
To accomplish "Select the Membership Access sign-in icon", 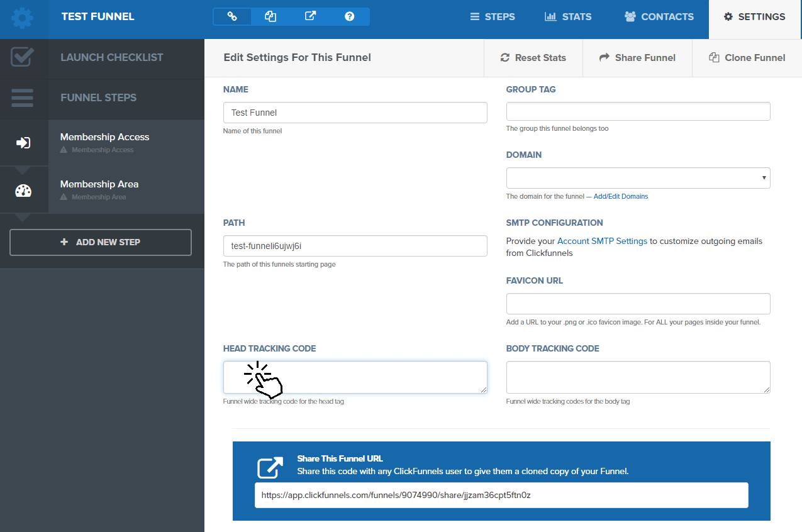I will (23, 143).
